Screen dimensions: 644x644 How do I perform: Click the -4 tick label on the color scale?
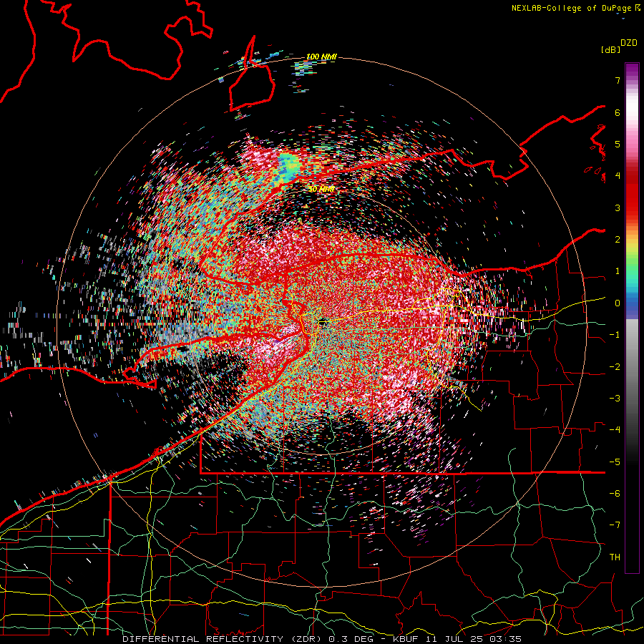click(x=615, y=430)
